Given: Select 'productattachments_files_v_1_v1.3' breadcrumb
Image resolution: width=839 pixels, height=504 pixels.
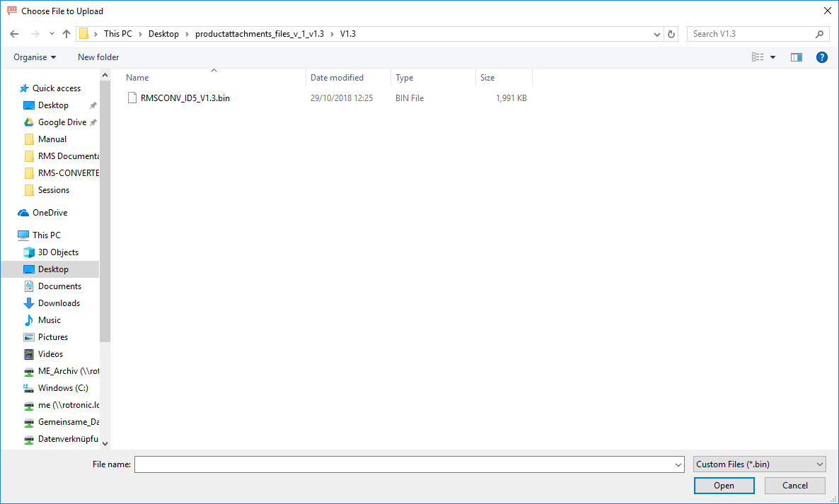Looking at the screenshot, I should pos(260,34).
